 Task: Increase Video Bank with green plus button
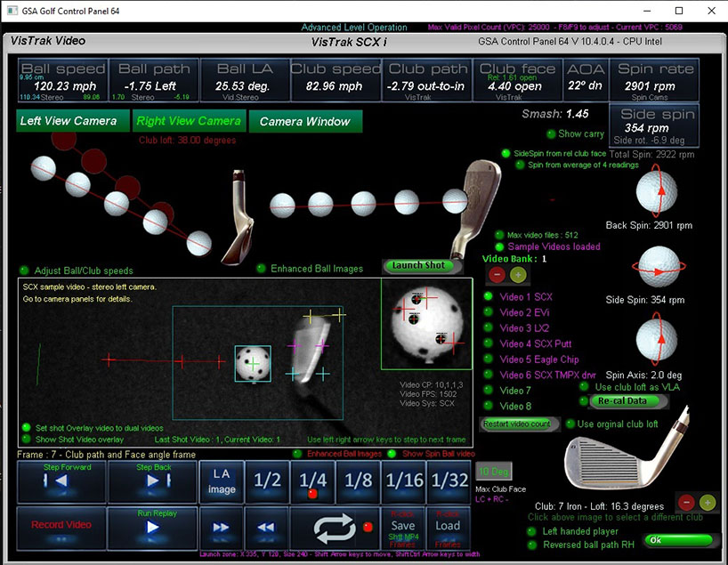point(517,275)
